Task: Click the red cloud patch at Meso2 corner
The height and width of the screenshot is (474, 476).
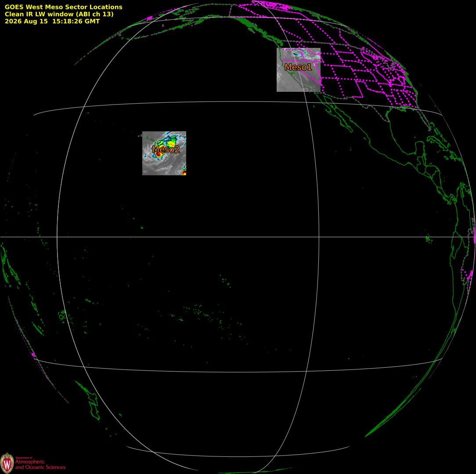Action: [x=184, y=173]
